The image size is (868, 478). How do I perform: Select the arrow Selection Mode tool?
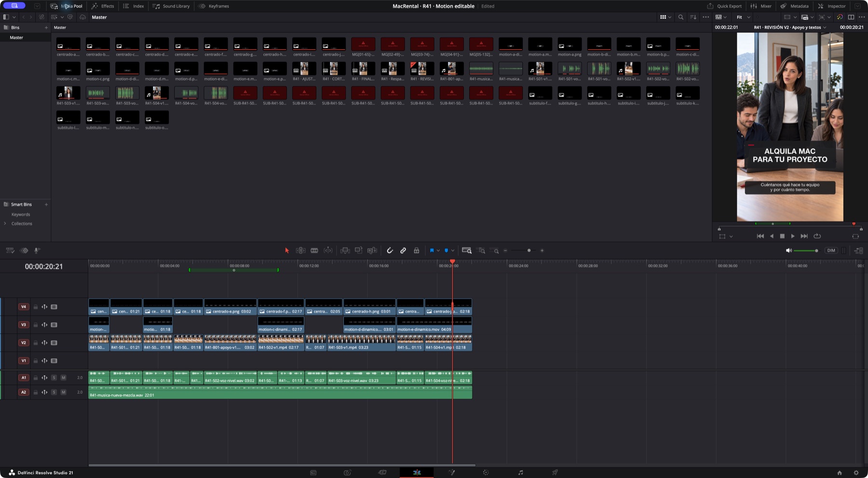pyautogui.click(x=287, y=250)
